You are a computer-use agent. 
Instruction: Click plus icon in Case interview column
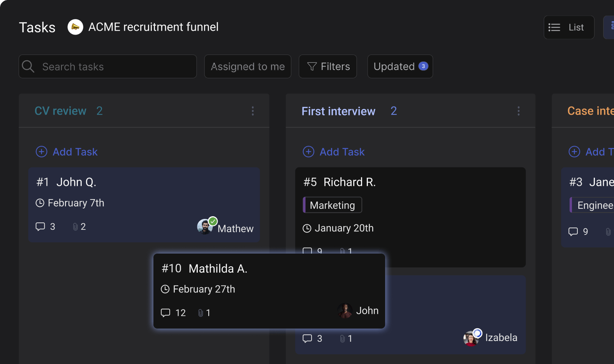[x=574, y=152]
